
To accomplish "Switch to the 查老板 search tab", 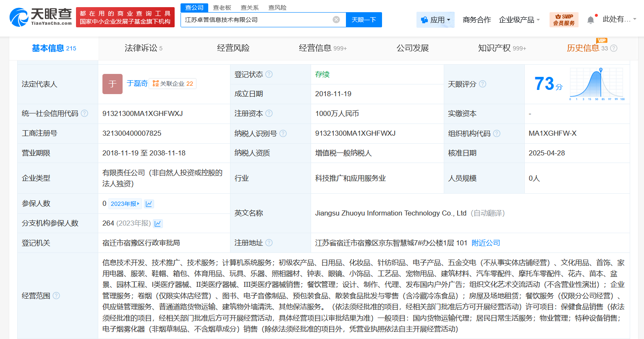I will pos(222,8).
